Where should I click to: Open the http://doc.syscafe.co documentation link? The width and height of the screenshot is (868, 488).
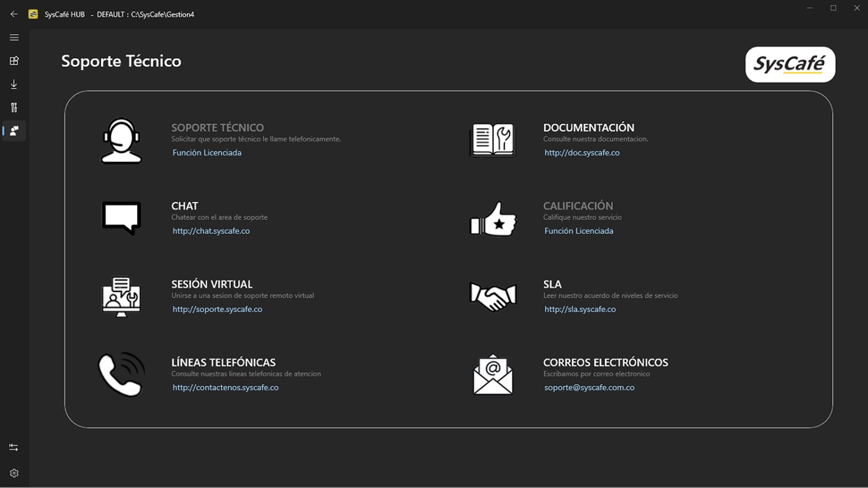[x=582, y=153]
